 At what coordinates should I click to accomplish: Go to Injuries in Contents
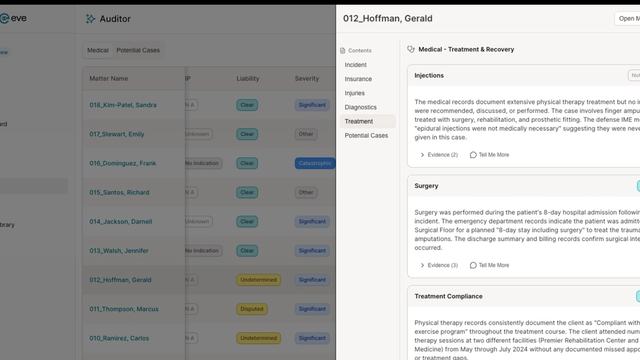pyautogui.click(x=355, y=93)
